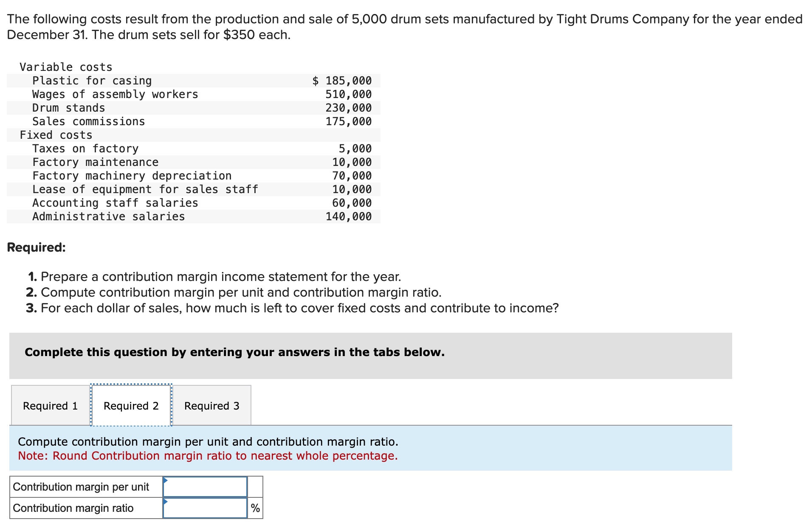
Task: Click the Administrative salaries label
Action: click(x=109, y=216)
